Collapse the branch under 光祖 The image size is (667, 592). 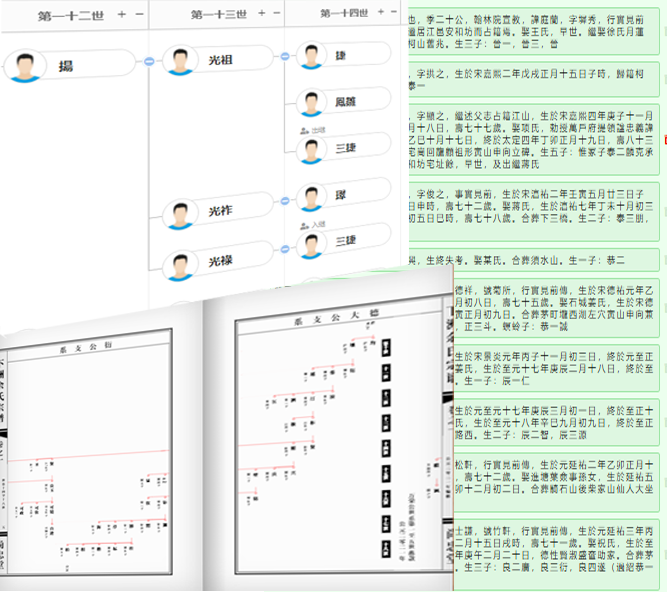click(x=287, y=57)
